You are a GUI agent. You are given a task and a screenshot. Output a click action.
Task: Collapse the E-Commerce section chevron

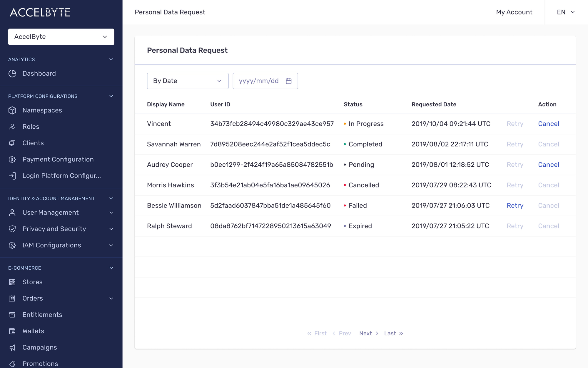[x=111, y=268]
